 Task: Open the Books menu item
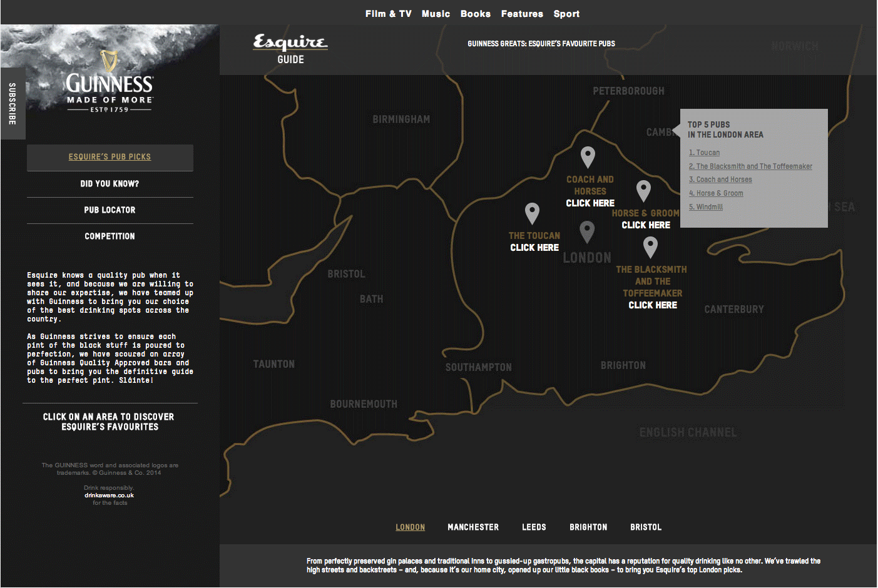point(476,14)
